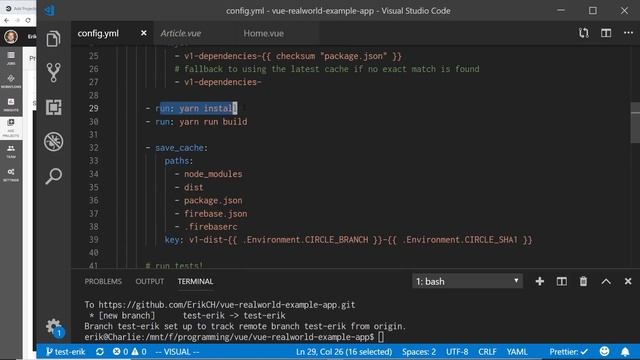The image size is (640, 360).
Task: Synchronize changes with the sync icon
Action: 100,351
